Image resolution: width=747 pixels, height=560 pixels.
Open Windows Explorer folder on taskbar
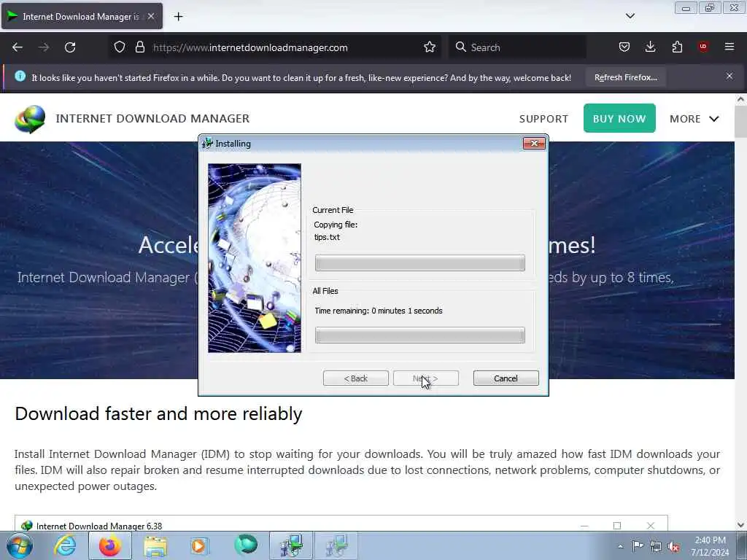(x=155, y=546)
